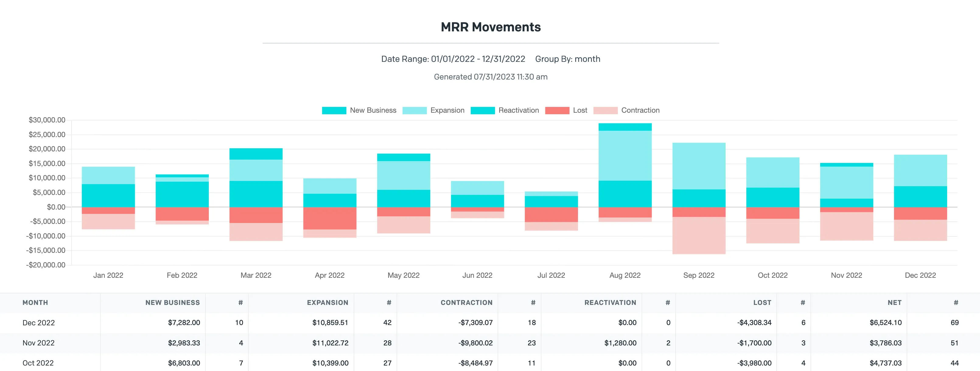Click the Apr 2022 lost bar segment
Image resolution: width=980 pixels, height=371 pixels.
(x=329, y=218)
